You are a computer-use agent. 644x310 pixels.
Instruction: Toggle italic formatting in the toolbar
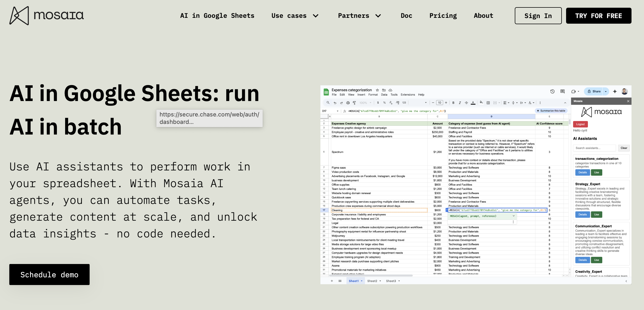(x=460, y=103)
